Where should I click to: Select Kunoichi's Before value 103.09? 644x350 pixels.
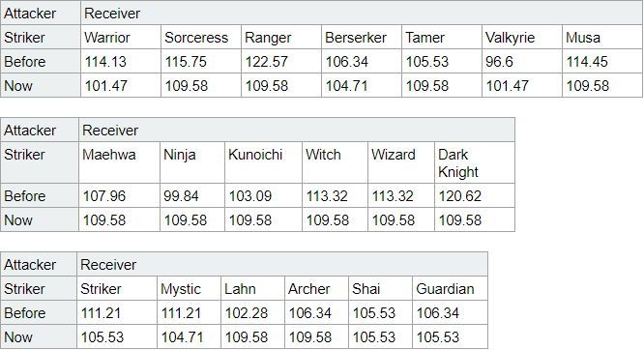click(x=263, y=196)
